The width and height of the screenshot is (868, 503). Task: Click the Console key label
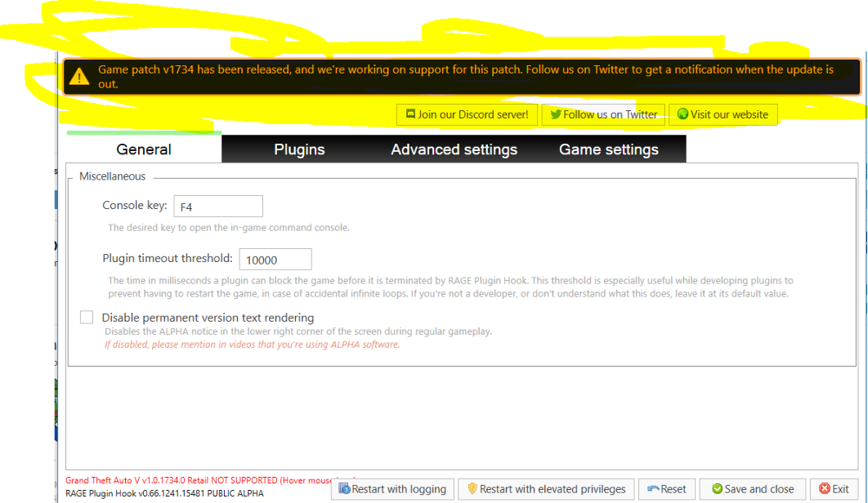tap(135, 206)
